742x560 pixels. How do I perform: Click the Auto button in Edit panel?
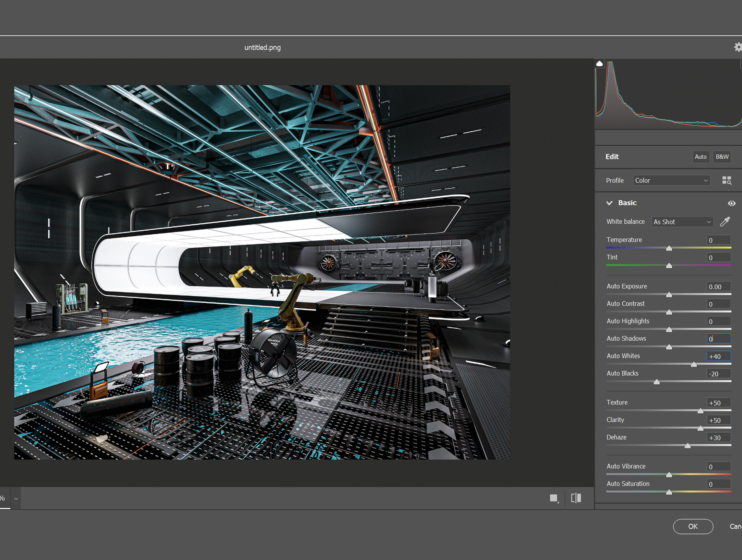point(700,156)
